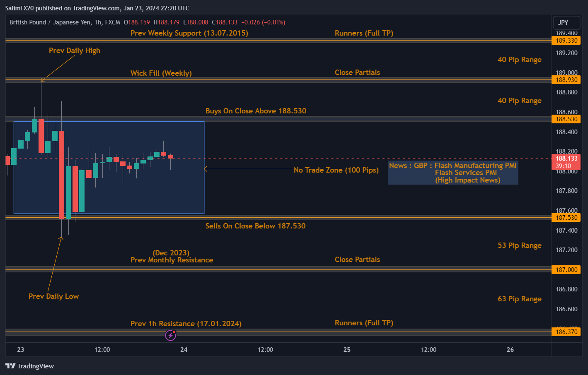Click the 189.330 price level label
The image size is (588, 375).
[x=566, y=41]
